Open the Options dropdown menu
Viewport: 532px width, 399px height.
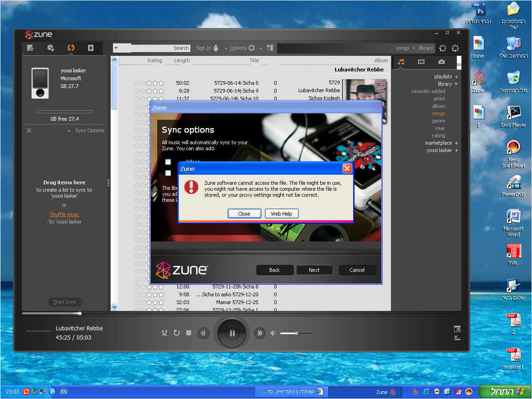click(x=238, y=48)
